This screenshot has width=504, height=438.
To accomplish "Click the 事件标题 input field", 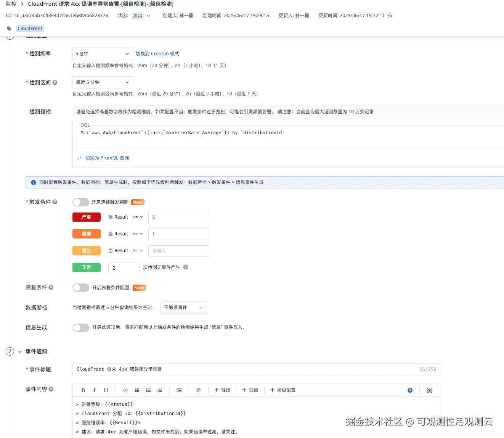I will (x=256, y=369).
